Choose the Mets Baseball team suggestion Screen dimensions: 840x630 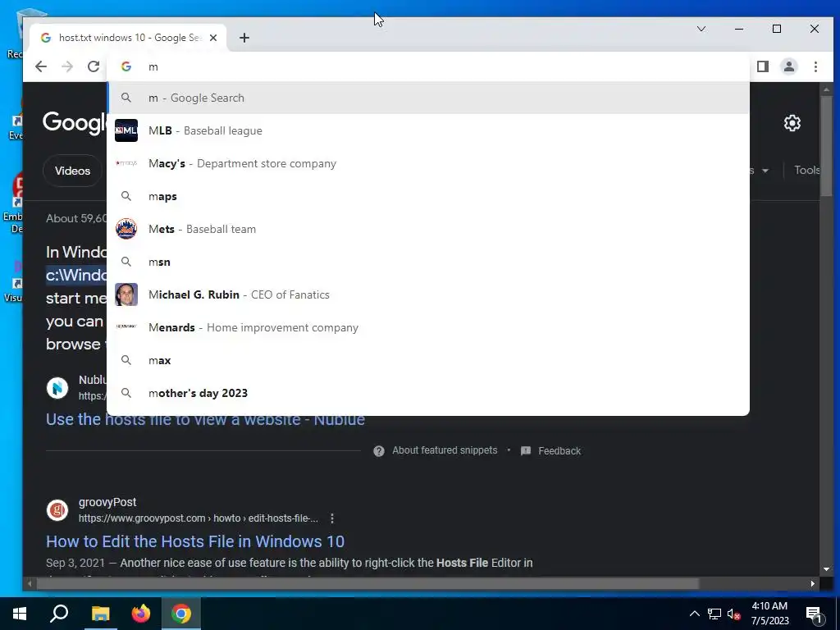pos(428,230)
